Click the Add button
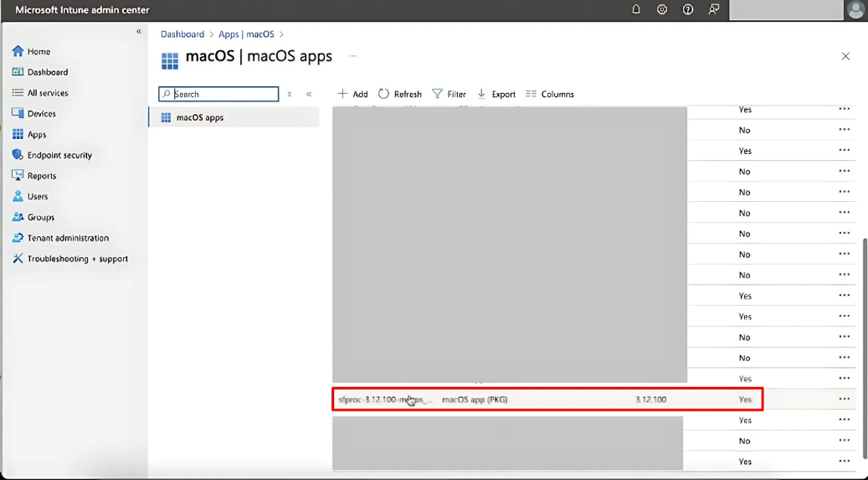868x480 pixels. point(352,94)
